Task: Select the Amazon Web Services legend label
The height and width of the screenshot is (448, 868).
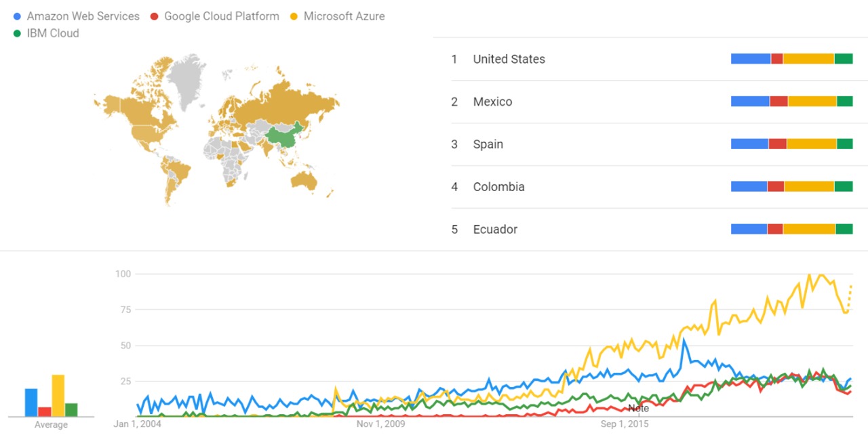Action: tap(83, 16)
